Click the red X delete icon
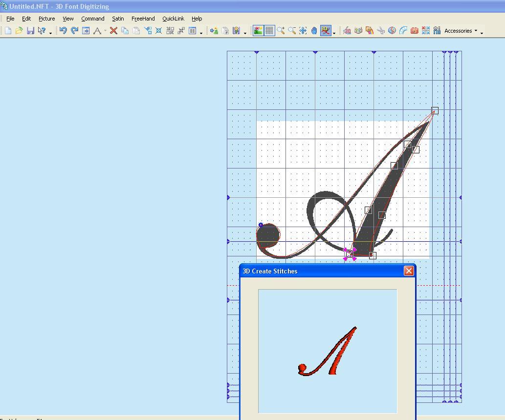This screenshot has width=505, height=420. pos(113,31)
